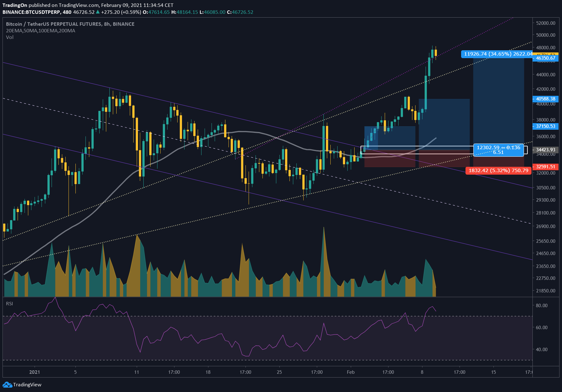Click the green up-arrow price change icon

click(x=98, y=12)
